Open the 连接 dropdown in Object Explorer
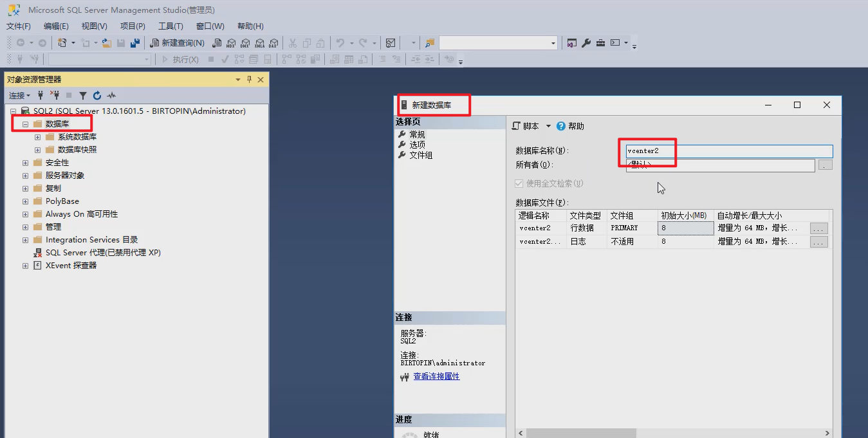 click(x=19, y=95)
